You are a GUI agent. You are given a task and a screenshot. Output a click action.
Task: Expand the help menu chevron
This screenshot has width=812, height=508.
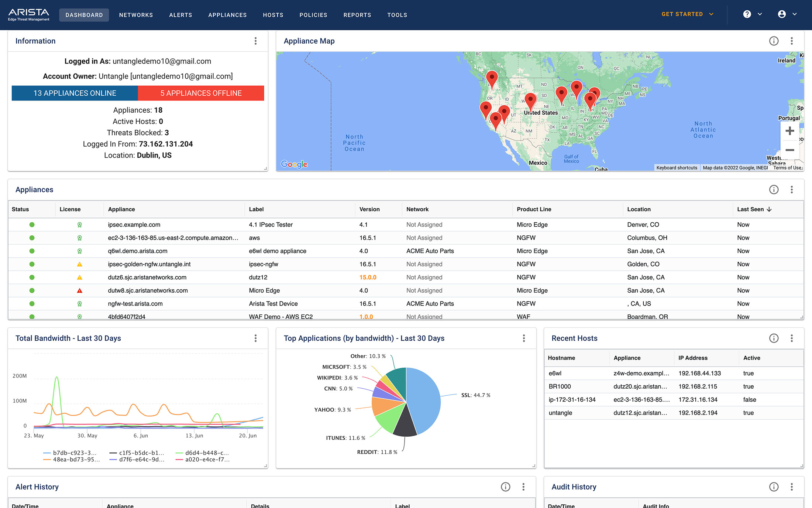pos(760,14)
